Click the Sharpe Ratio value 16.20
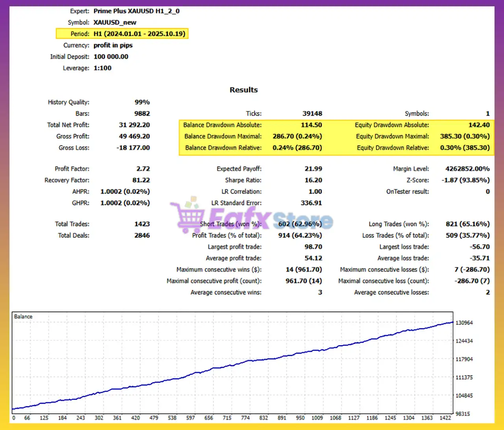Screen dimensions: 504x430 (x=313, y=180)
